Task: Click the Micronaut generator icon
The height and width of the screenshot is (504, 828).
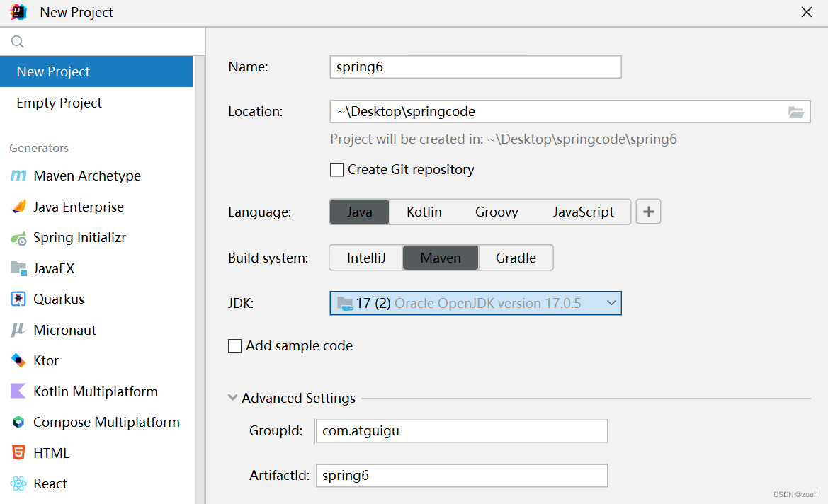Action: [18, 330]
